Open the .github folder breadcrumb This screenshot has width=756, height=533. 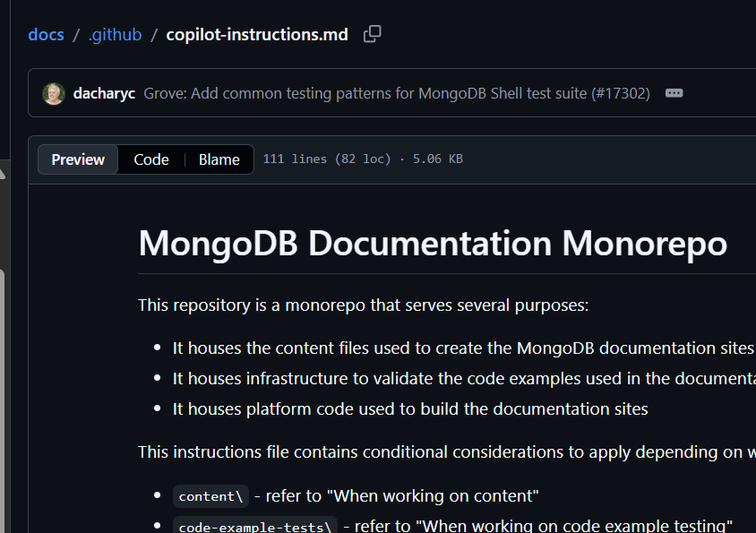[115, 34]
